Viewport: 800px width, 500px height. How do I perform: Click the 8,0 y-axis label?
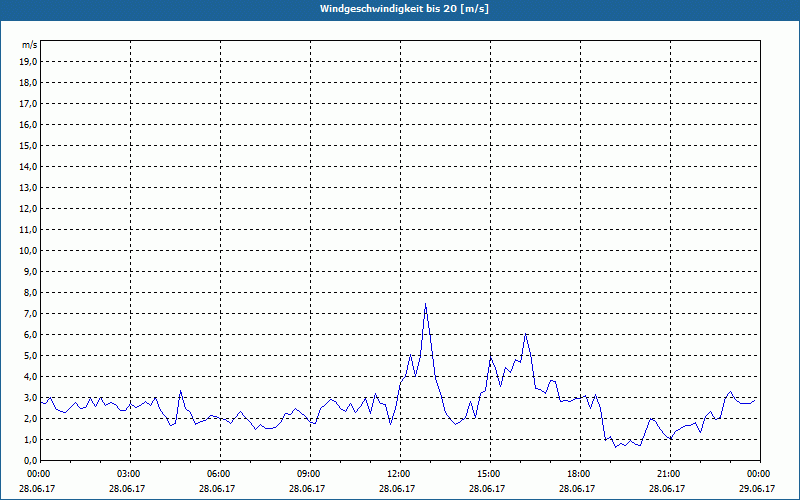coord(31,292)
